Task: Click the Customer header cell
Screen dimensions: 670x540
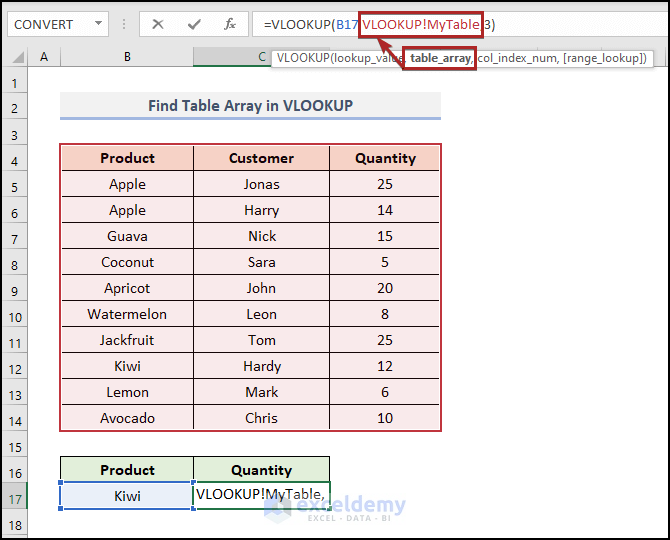Action: 262,158
